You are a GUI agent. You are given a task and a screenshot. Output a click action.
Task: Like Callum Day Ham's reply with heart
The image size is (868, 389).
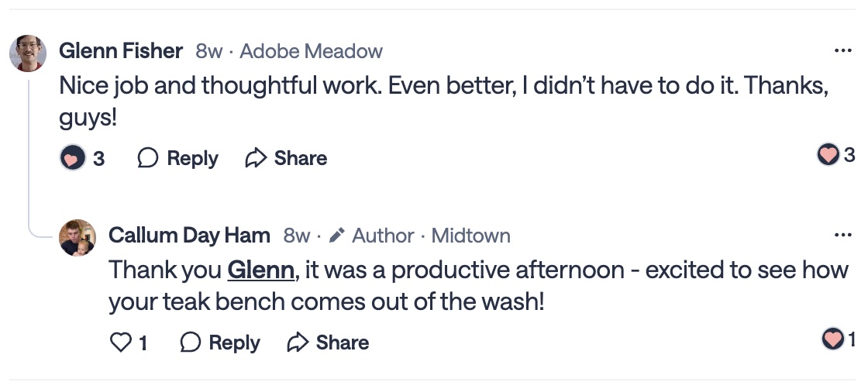(121, 343)
